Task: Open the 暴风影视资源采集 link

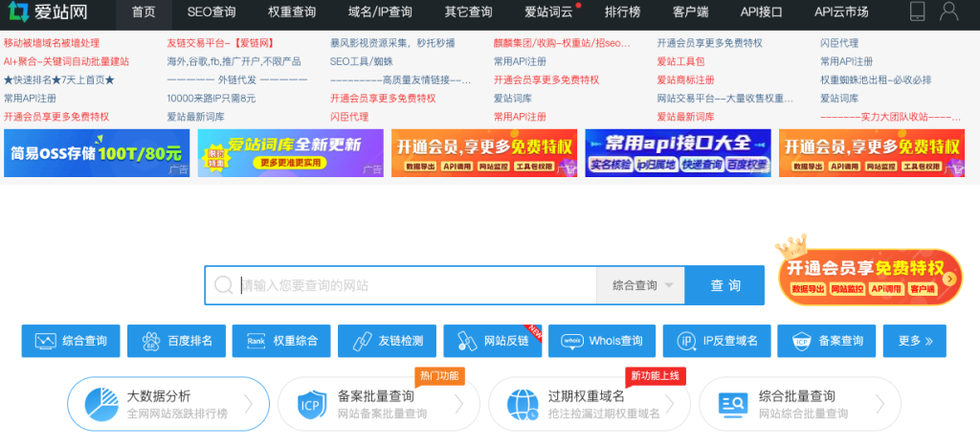Action: 392,43
